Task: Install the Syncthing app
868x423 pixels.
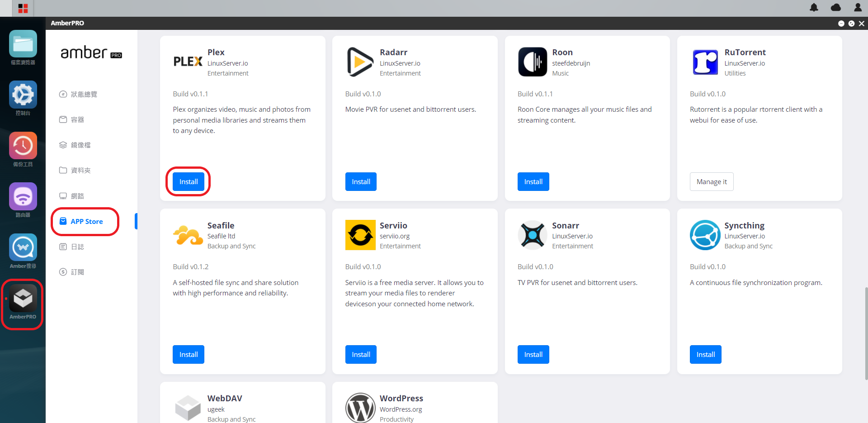Action: [706, 354]
